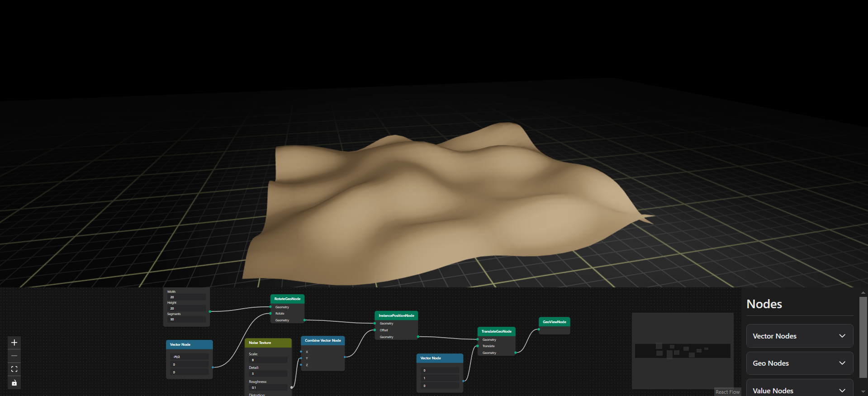Zoom out the node canvas with minus button
The width and height of the screenshot is (868, 396).
(14, 356)
